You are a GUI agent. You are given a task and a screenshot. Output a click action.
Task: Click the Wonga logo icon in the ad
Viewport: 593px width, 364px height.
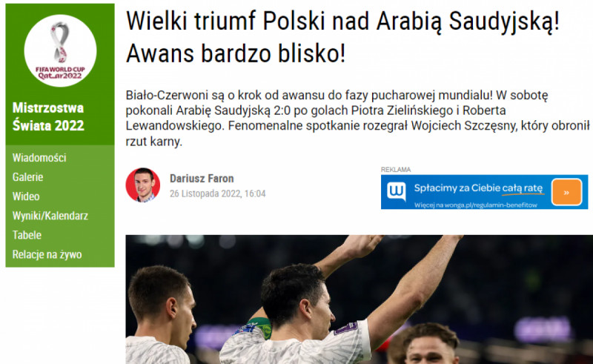396,191
